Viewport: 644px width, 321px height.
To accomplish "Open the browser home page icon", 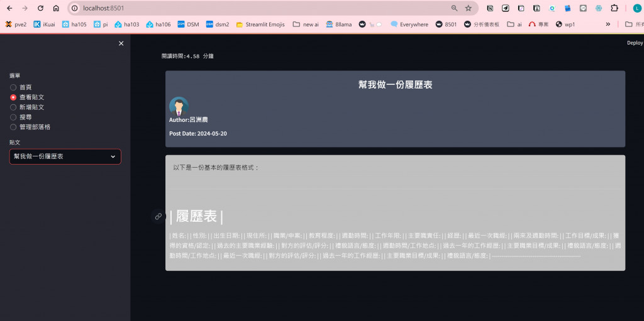I will 56,8.
